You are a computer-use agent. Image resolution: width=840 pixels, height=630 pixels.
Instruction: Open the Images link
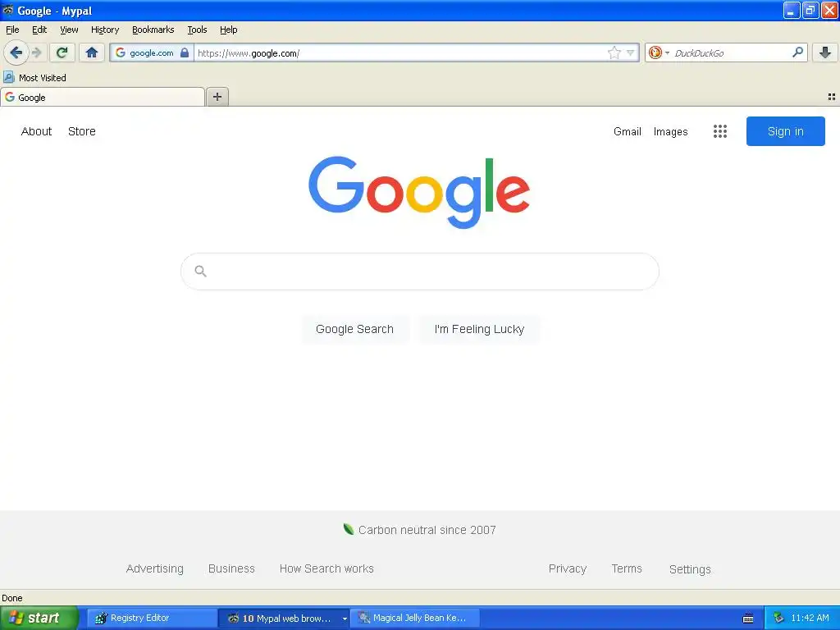tap(671, 131)
